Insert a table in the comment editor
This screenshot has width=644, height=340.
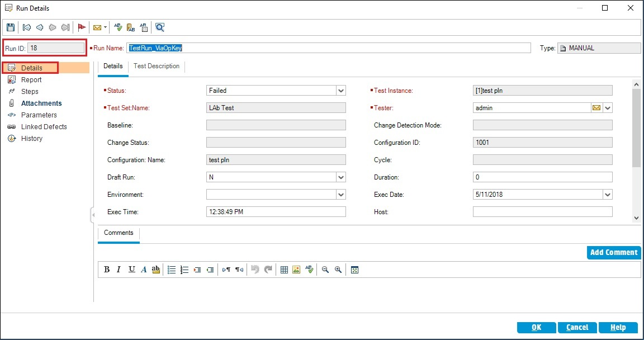[x=284, y=270]
